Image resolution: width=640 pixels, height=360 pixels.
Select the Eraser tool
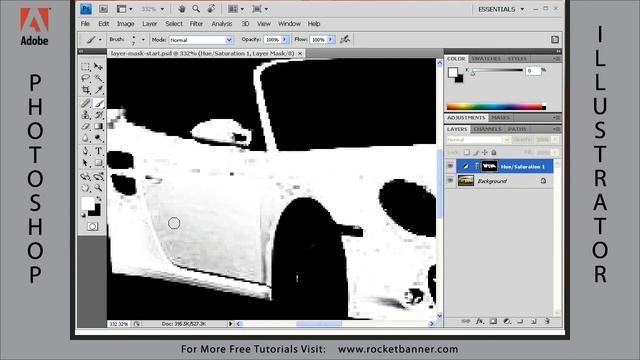(x=85, y=127)
